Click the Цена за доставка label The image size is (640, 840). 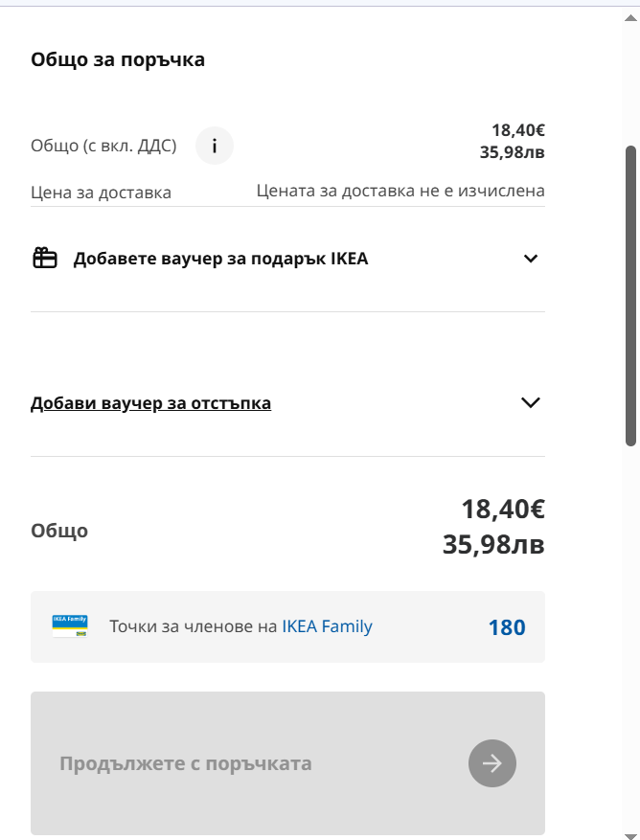pyautogui.click(x=101, y=193)
